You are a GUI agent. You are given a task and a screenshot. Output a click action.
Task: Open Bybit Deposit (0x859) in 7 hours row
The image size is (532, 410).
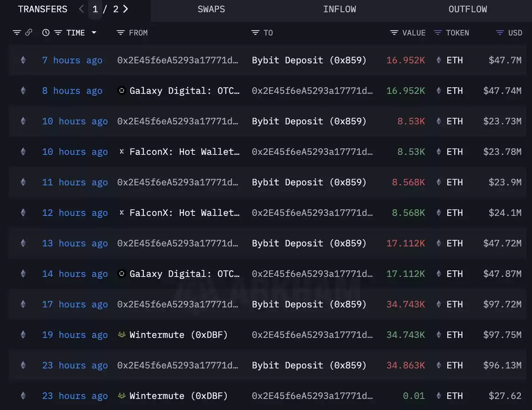coord(309,60)
